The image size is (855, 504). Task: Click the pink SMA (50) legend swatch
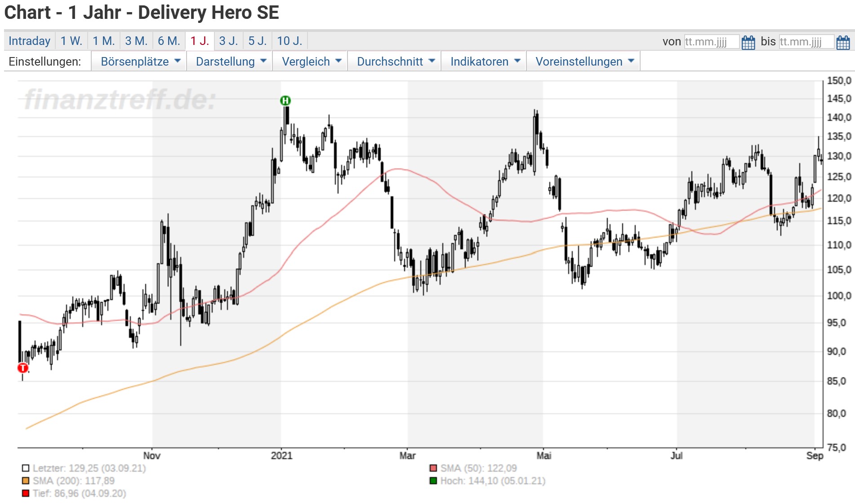[x=433, y=469]
